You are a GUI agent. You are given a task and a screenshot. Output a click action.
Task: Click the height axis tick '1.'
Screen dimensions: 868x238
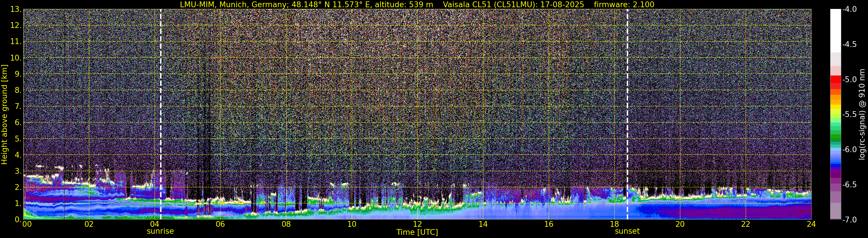[18, 203]
